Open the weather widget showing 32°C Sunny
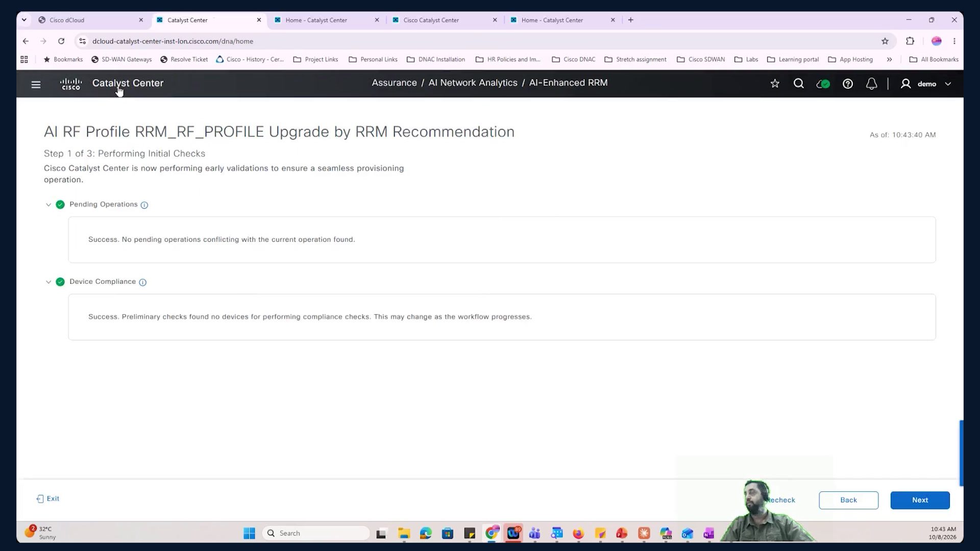 coord(40,533)
